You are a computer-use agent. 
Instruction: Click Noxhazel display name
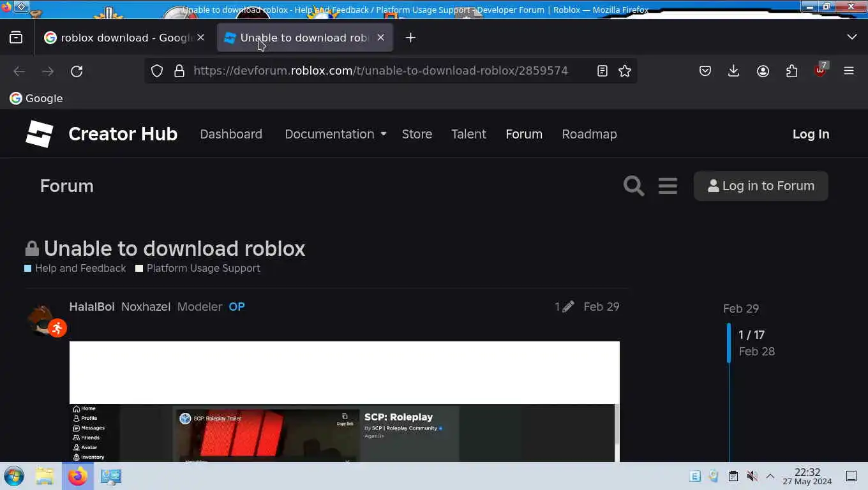[146, 307]
